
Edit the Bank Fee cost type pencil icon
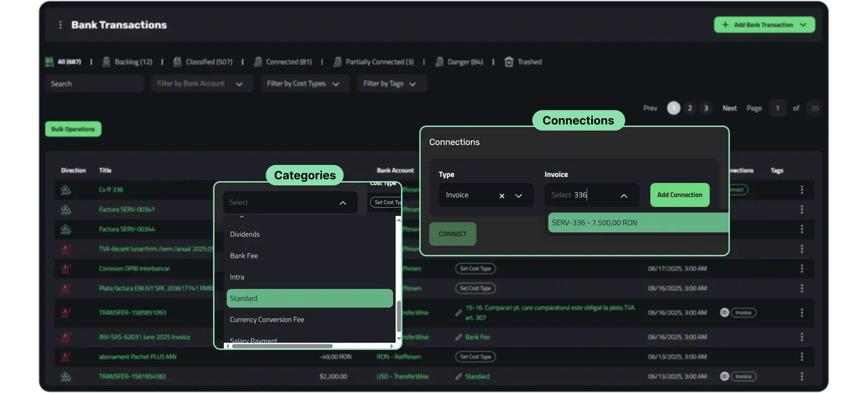click(458, 337)
